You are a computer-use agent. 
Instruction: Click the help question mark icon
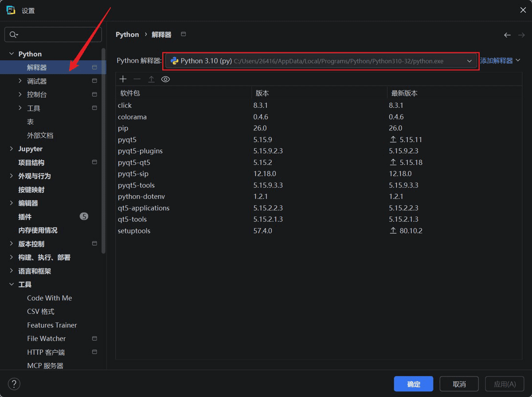(x=14, y=384)
